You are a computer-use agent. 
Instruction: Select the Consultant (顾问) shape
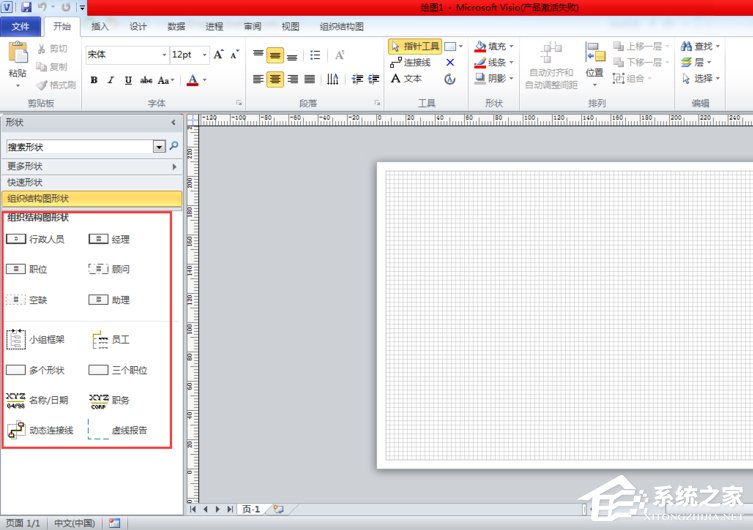click(109, 269)
